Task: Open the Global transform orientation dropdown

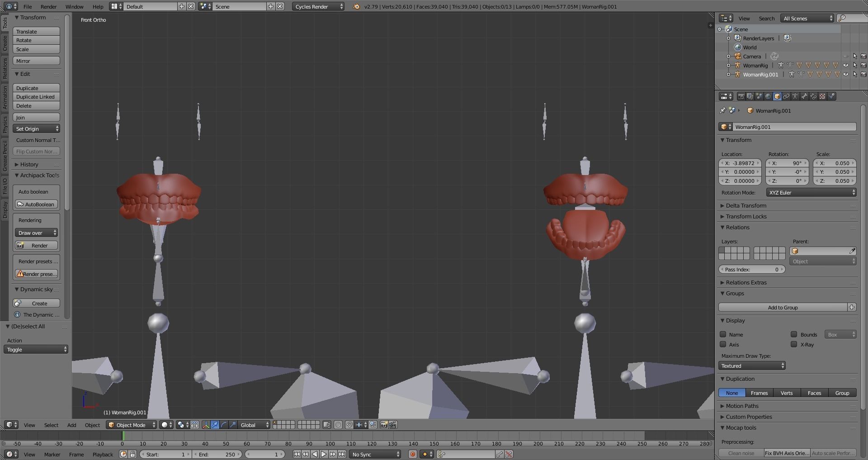Action: coord(255,425)
